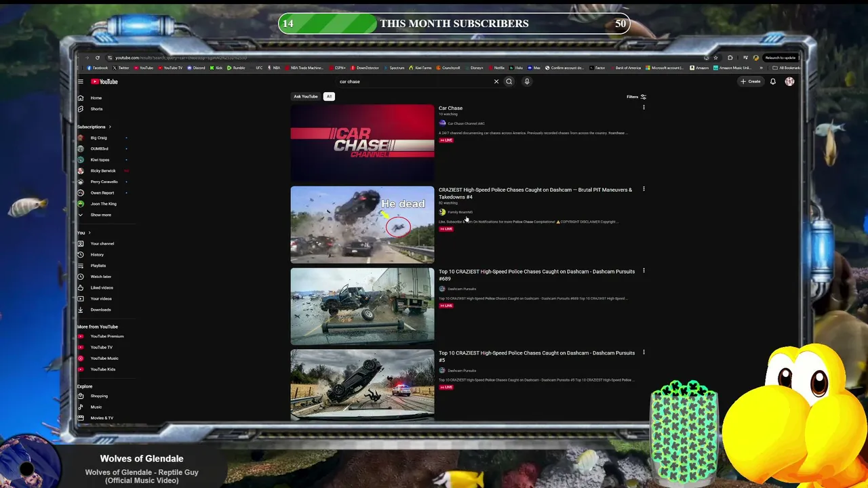Open the account avatar menu

click(x=789, y=81)
